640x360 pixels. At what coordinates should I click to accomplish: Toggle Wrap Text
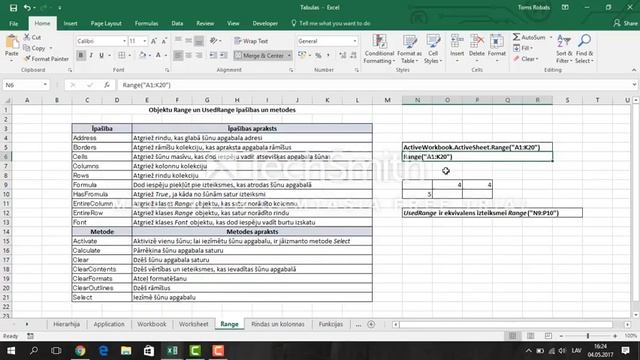tap(251, 41)
